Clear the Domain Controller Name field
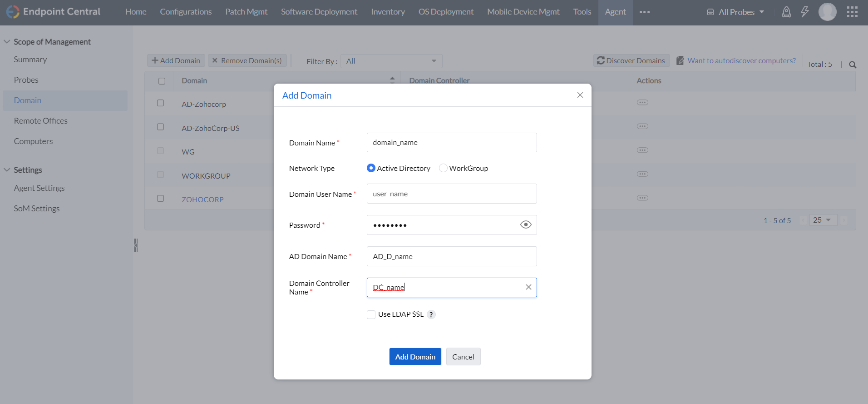Image resolution: width=868 pixels, height=404 pixels. (x=528, y=287)
